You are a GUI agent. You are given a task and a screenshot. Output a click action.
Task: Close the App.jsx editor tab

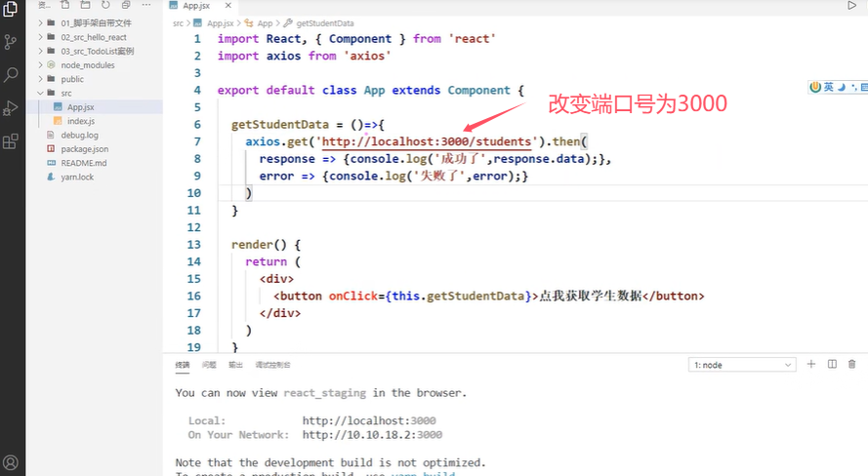coord(228,5)
